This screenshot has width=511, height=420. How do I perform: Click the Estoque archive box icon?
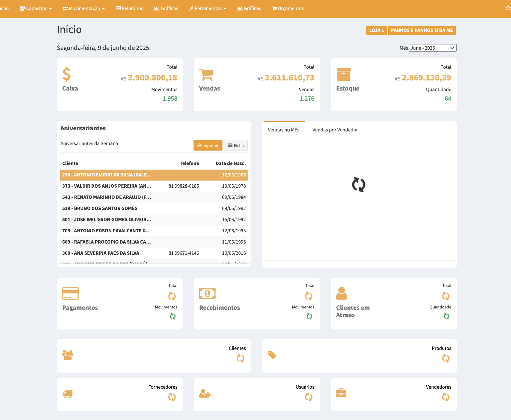click(344, 74)
